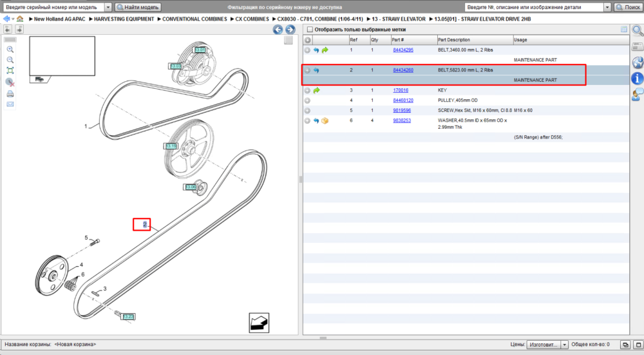Open part number link 170016
Viewport: 644px width, 355px height.
[x=401, y=90]
